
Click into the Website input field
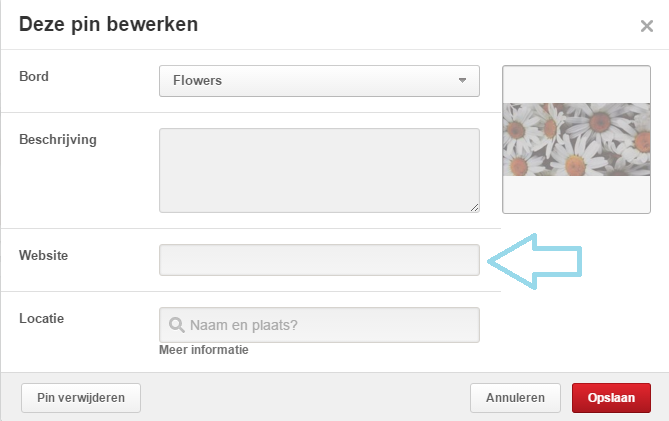(319, 260)
